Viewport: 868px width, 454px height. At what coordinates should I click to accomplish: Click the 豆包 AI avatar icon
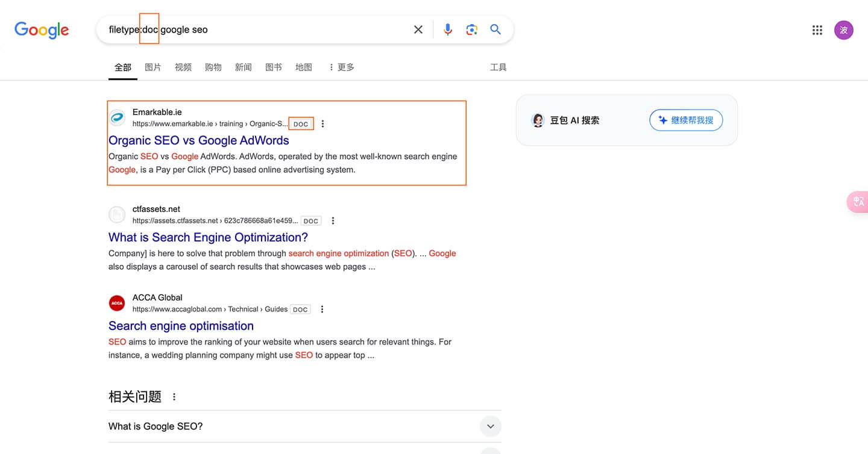pos(538,120)
